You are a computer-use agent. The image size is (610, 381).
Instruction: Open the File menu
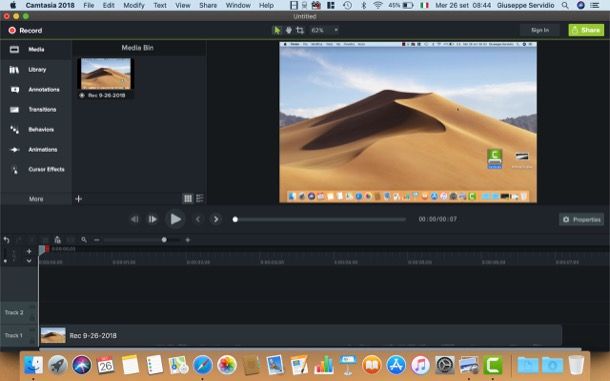tap(89, 5)
